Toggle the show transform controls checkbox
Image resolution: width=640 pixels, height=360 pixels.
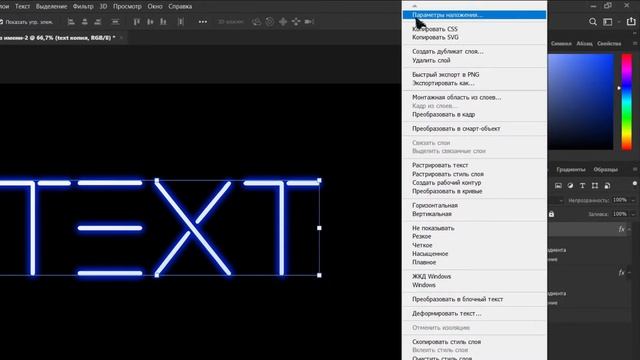coord(2,22)
